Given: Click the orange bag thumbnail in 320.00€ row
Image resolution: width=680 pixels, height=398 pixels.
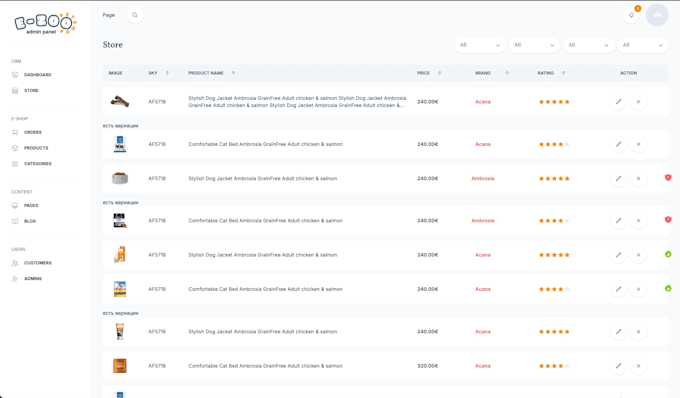Looking at the screenshot, I should 120,366.
